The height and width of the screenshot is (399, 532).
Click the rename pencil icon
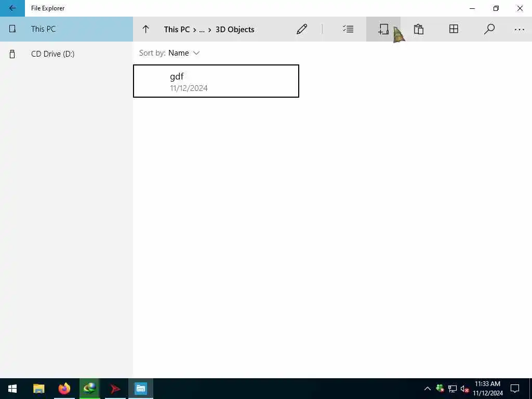point(302,29)
